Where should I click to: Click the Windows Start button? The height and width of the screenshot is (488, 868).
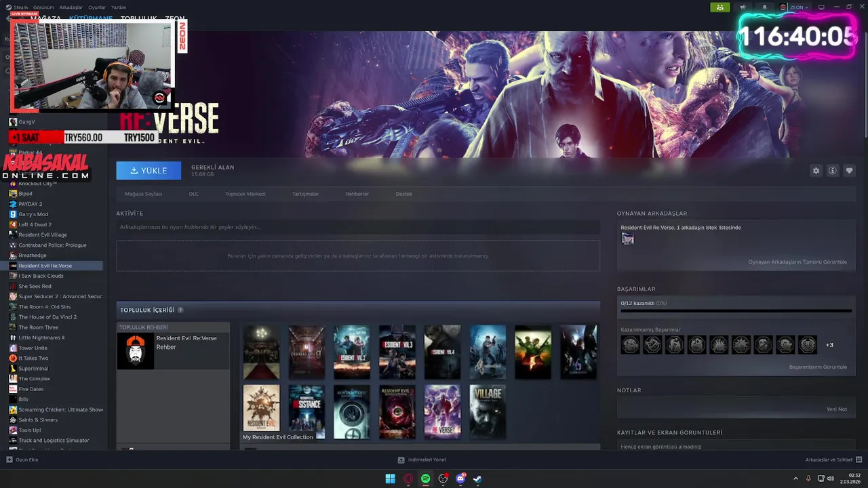(390, 479)
